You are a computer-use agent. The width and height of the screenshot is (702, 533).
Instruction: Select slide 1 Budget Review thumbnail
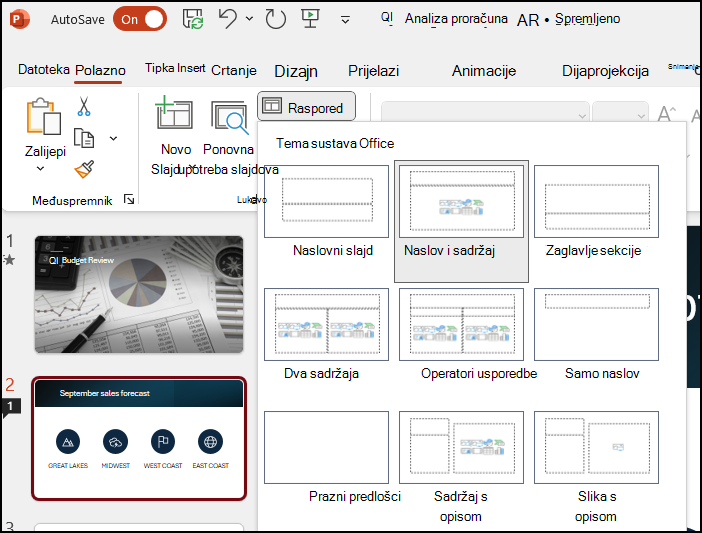(x=139, y=294)
